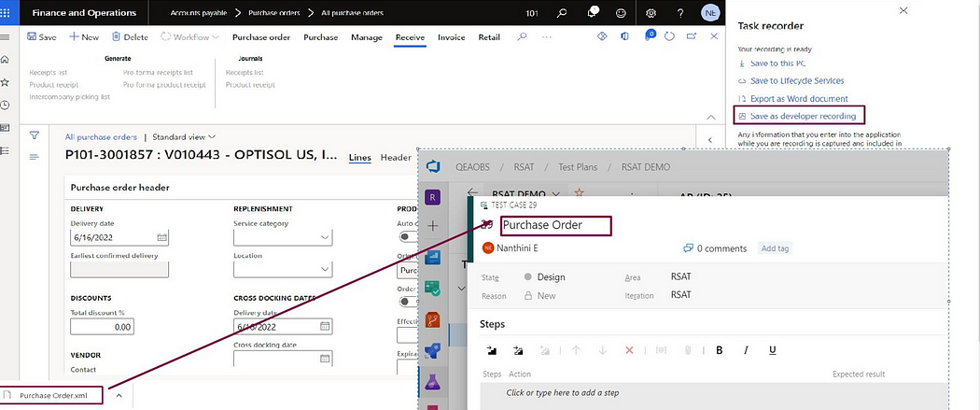Switch to Lines view
Screen dimensions: 980x410
click(x=360, y=158)
